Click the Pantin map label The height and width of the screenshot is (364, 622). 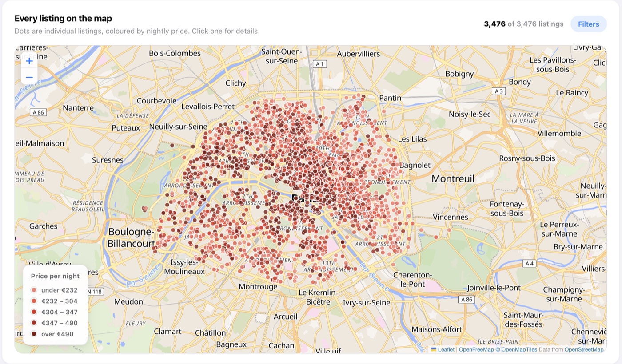coord(390,98)
